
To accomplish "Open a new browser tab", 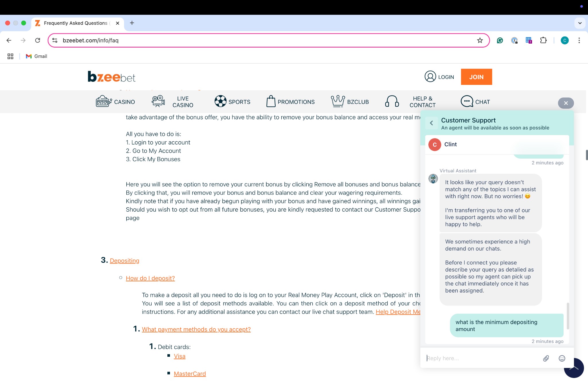I will click(x=132, y=23).
